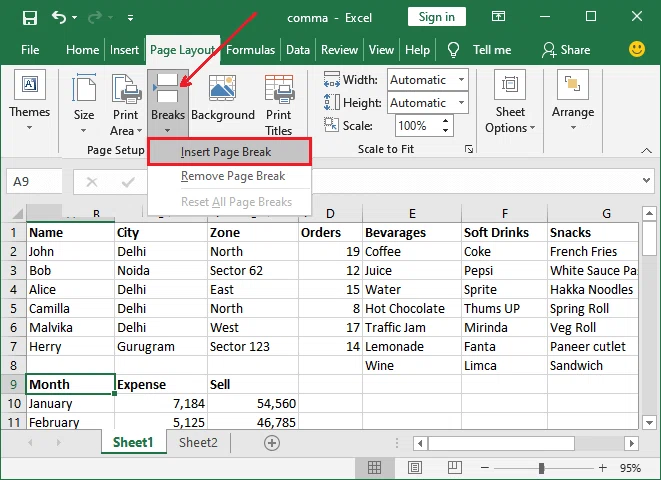Viewport: 661px width, 480px height.
Task: Increase Scale with the up spinner
Action: tap(446, 121)
